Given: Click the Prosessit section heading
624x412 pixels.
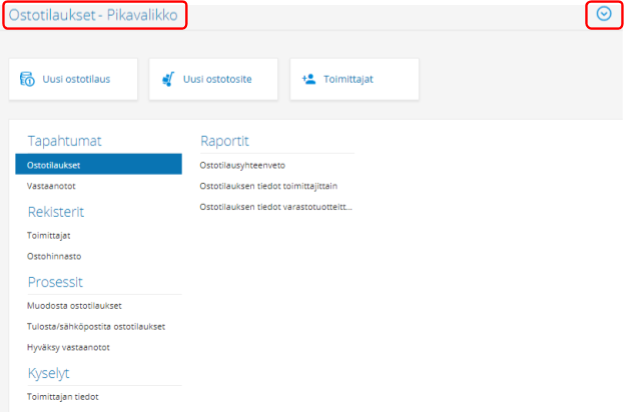Looking at the screenshot, I should (x=55, y=282).
